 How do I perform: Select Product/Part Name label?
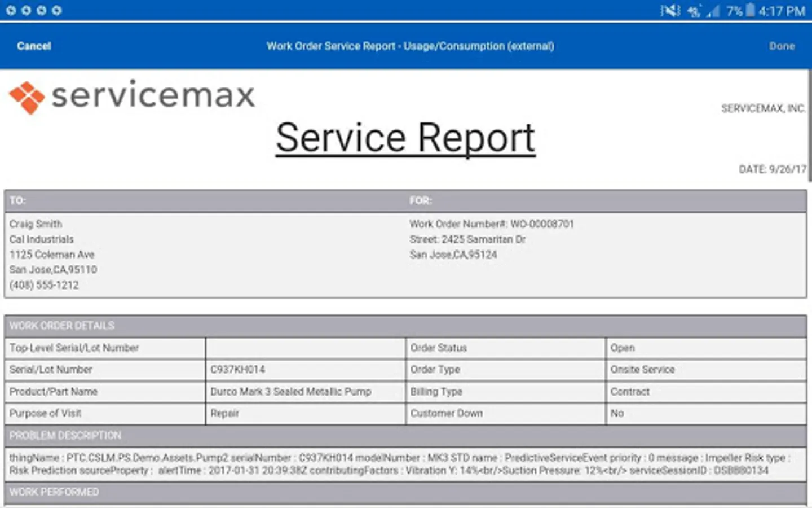pyautogui.click(x=53, y=392)
